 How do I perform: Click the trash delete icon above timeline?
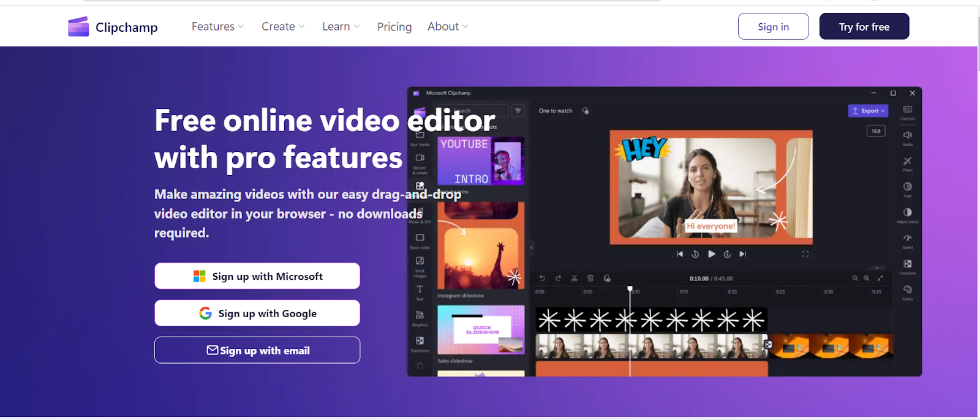(x=590, y=278)
